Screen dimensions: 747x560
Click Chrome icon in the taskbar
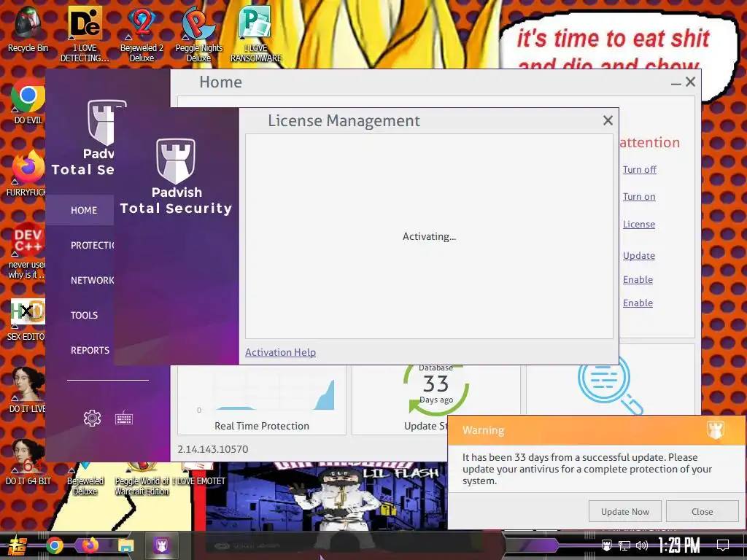point(55,545)
